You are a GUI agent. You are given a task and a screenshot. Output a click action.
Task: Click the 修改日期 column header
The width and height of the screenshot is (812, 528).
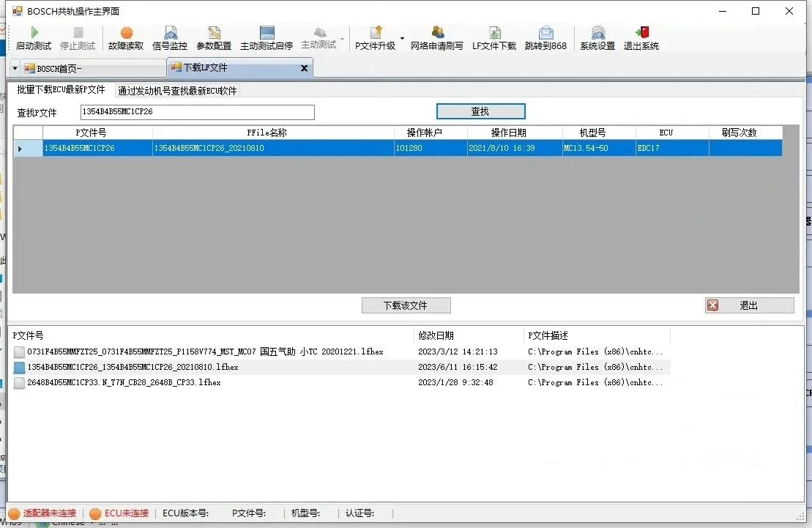click(x=469, y=335)
